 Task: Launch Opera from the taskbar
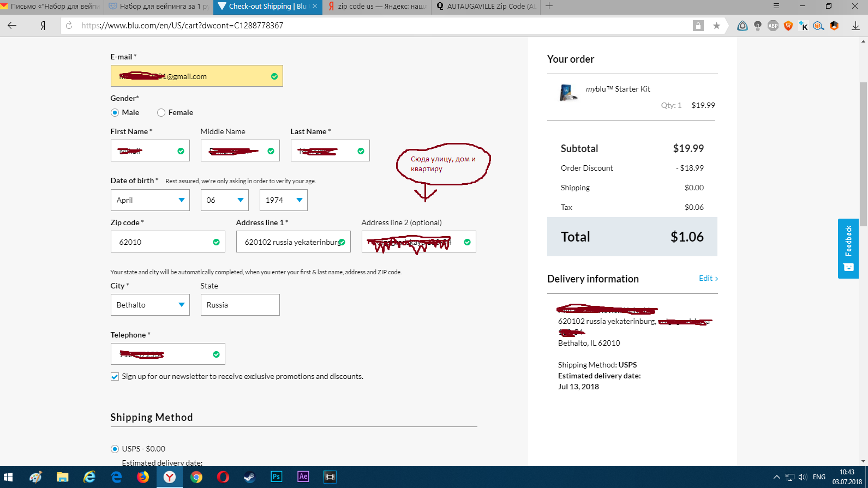point(223,477)
